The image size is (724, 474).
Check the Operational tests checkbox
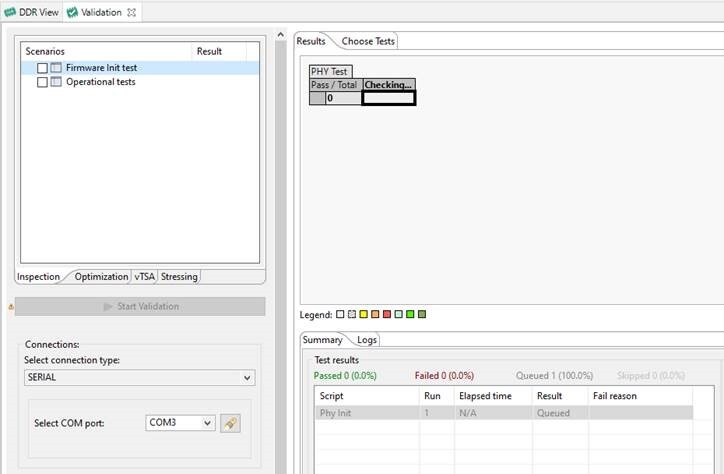(42, 82)
